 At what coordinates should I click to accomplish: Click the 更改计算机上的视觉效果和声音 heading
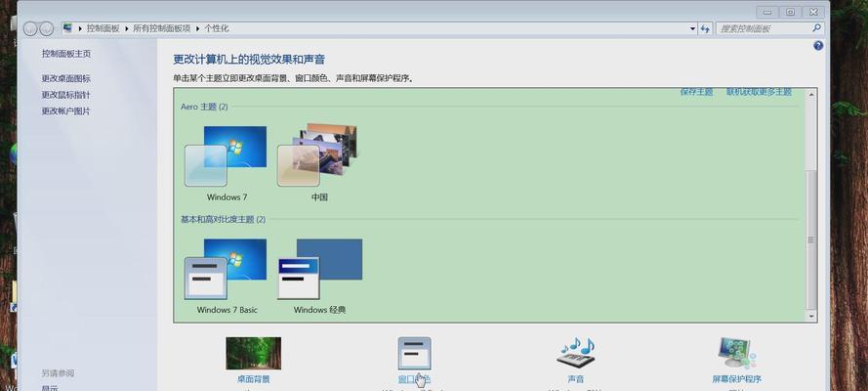[x=249, y=60]
